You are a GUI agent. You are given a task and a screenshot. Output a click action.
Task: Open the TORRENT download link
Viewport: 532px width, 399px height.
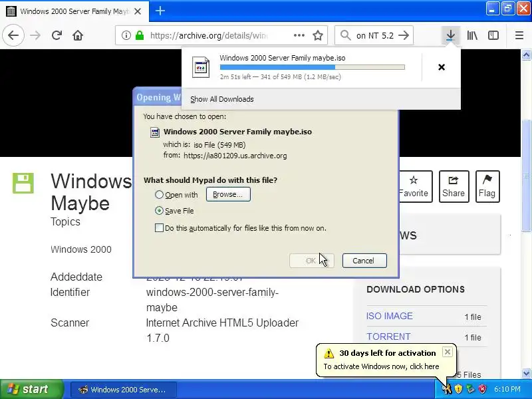click(388, 336)
